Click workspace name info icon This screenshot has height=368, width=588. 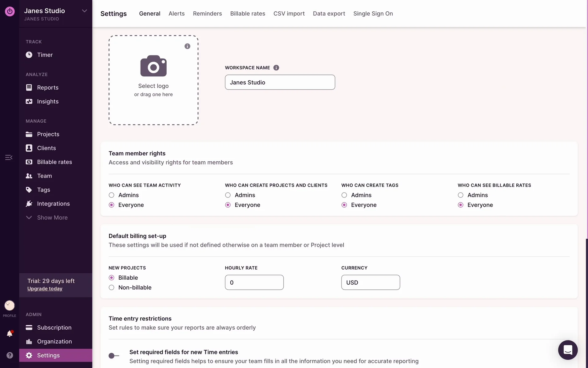(x=276, y=68)
